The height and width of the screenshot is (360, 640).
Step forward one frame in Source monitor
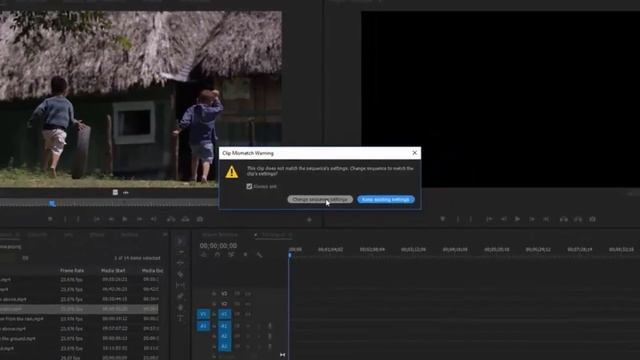click(x=139, y=219)
